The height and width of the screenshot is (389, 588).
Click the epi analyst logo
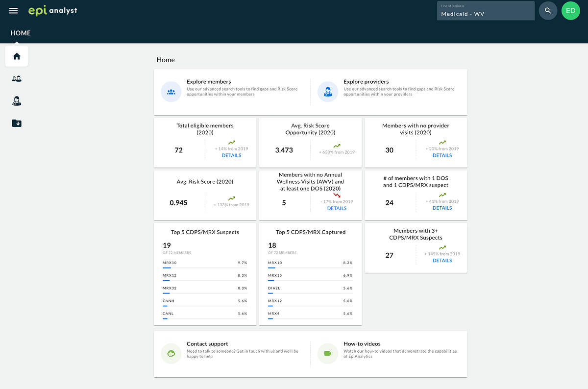click(x=52, y=10)
